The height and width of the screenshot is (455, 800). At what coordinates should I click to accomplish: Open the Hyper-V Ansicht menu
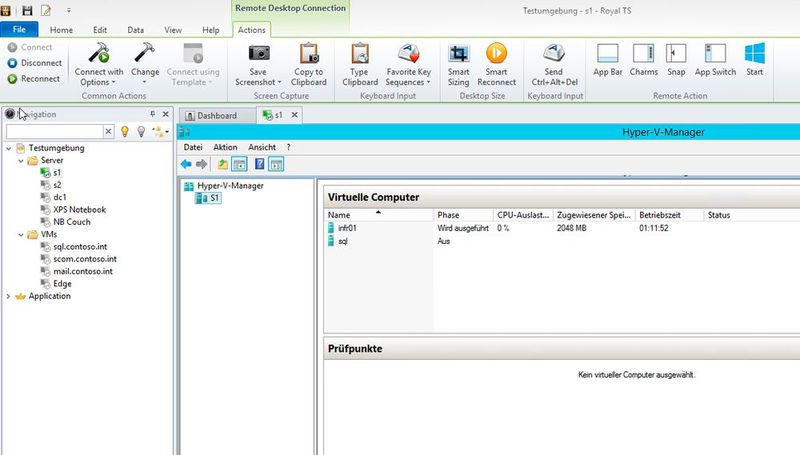pyautogui.click(x=262, y=147)
